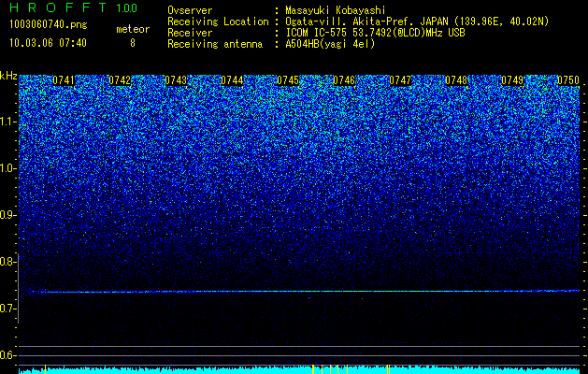The image size is (588, 374).
Task: Click the Receiving Location label
Action: click(218, 22)
